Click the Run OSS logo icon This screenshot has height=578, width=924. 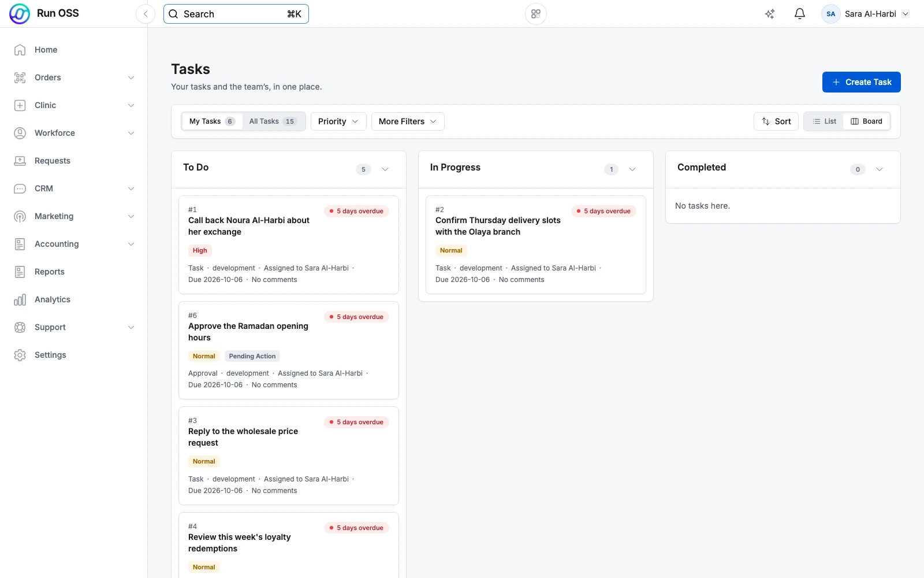20,14
